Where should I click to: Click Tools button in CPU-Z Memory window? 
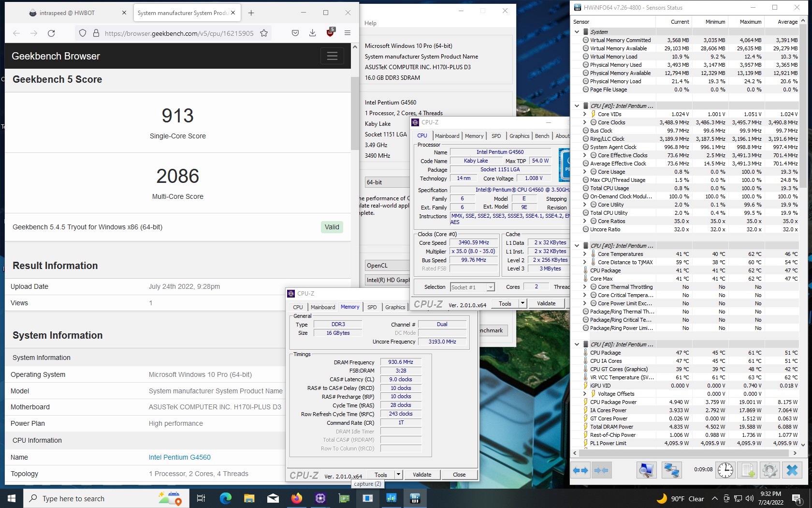pos(381,475)
